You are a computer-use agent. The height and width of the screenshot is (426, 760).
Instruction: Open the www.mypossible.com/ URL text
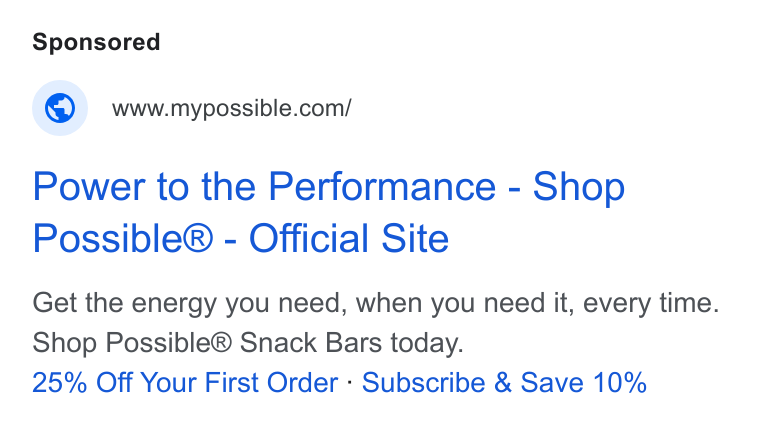pos(232,109)
